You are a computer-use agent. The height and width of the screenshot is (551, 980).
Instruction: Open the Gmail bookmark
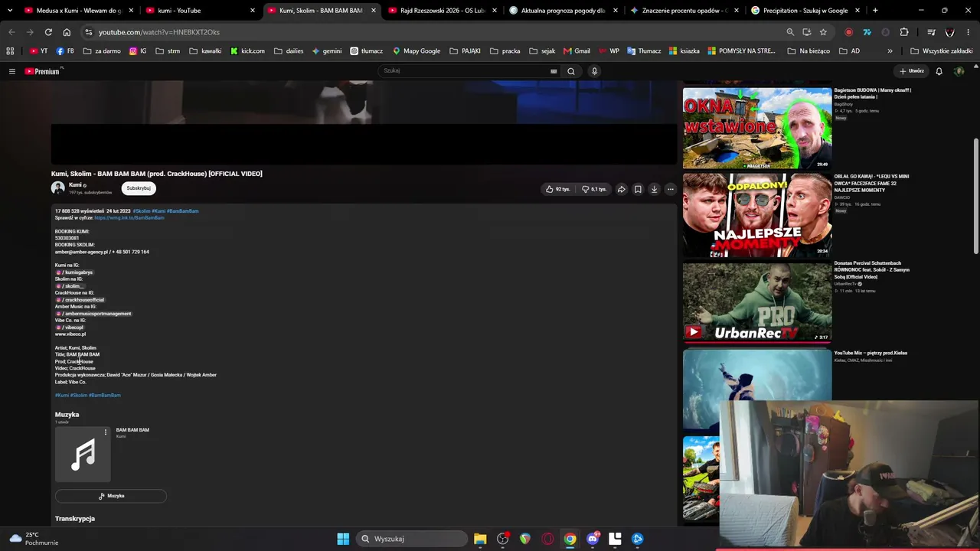point(577,51)
